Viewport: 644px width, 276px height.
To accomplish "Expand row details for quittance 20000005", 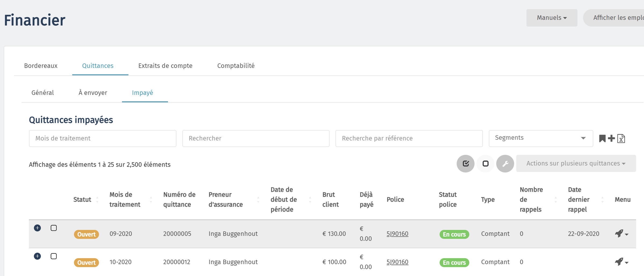I will pyautogui.click(x=37, y=228).
